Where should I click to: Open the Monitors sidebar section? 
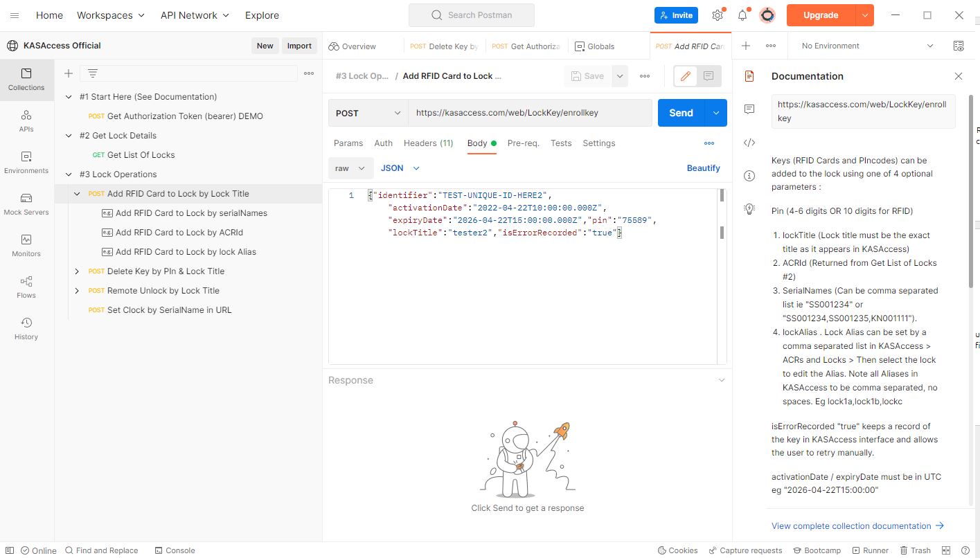click(x=26, y=246)
